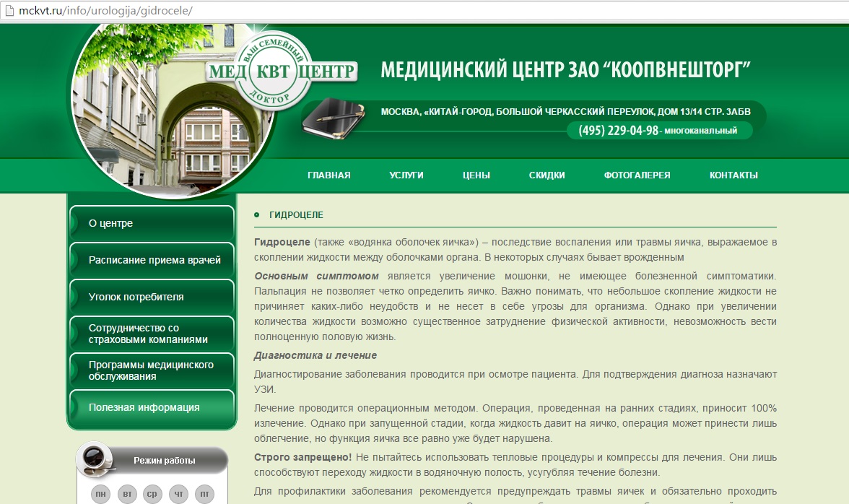
Task: Click the notebook with pen icon
Action: [x=333, y=118]
